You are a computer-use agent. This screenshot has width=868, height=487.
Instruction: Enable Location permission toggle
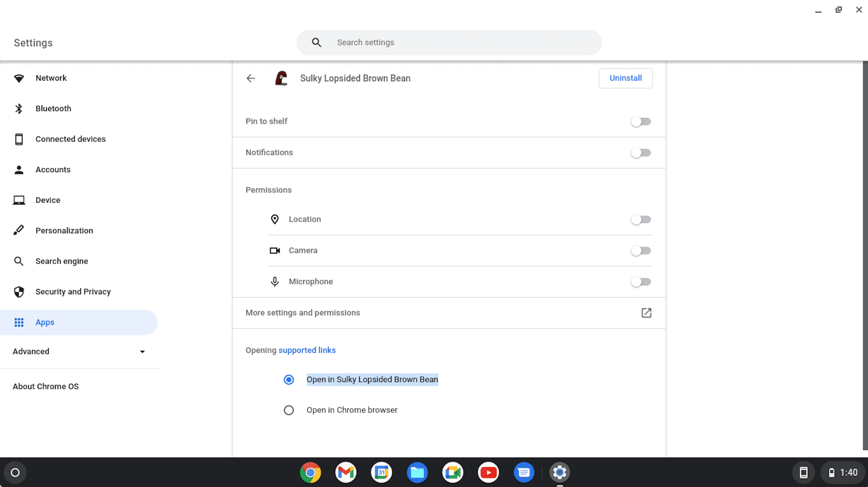[x=641, y=219]
